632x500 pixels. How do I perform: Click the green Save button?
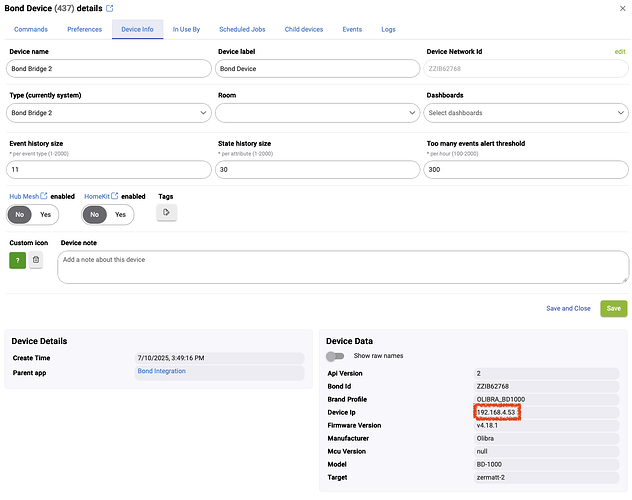[x=613, y=308]
